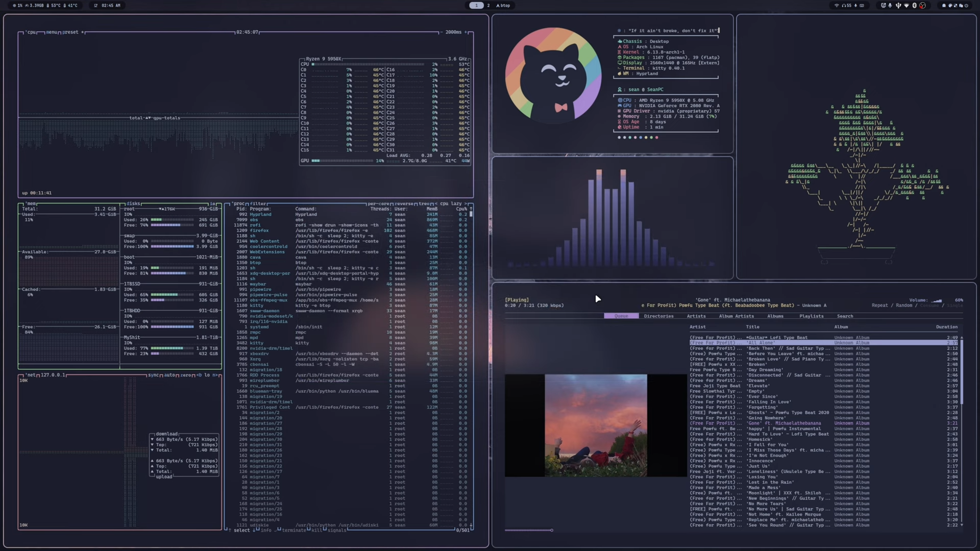Toggle per-core option in btop proc panel
980x551 pixels.
[379, 204]
